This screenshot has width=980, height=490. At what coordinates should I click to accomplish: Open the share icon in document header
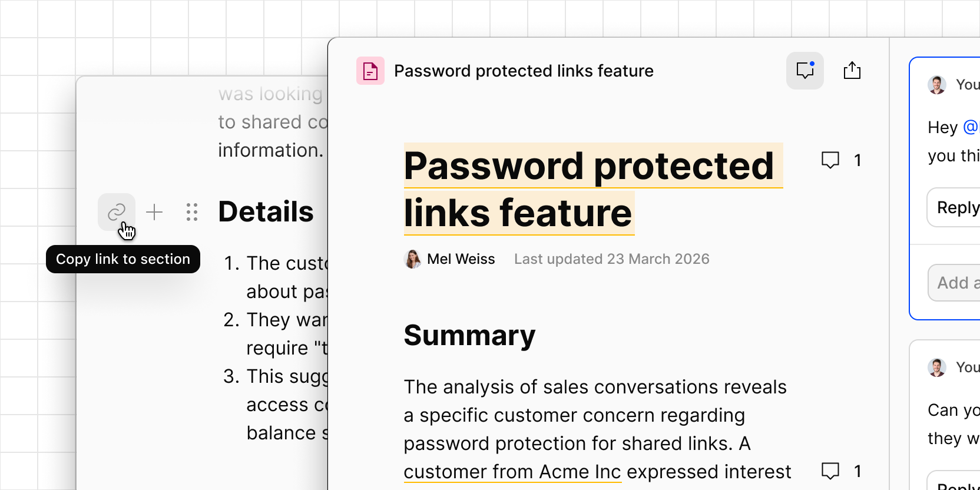(852, 71)
